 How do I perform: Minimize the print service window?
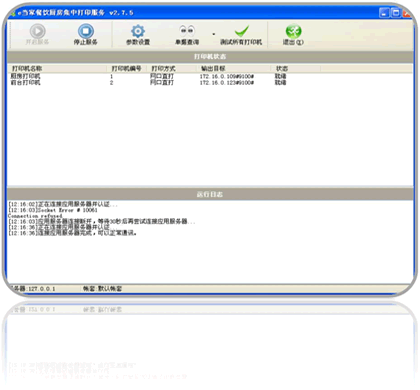pos(384,13)
